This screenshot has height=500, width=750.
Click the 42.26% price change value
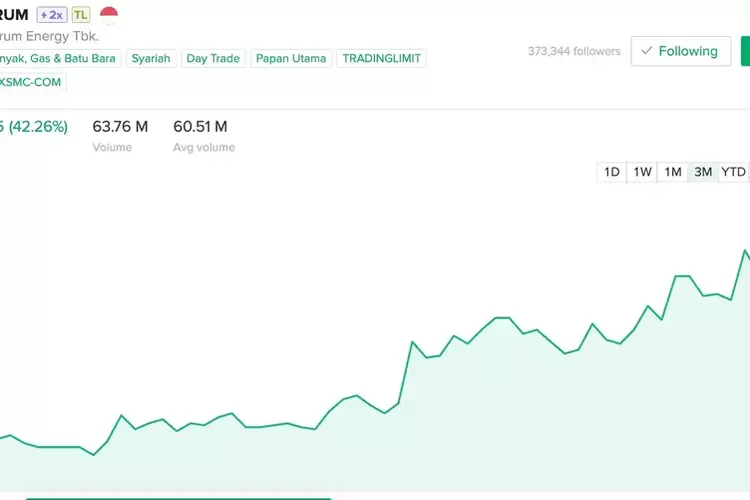coord(36,127)
